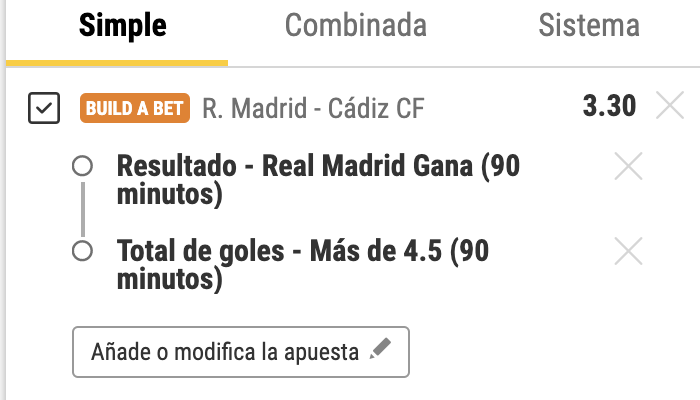
Task: Click the yellow indicator bar under Simple
Action: click(x=117, y=63)
